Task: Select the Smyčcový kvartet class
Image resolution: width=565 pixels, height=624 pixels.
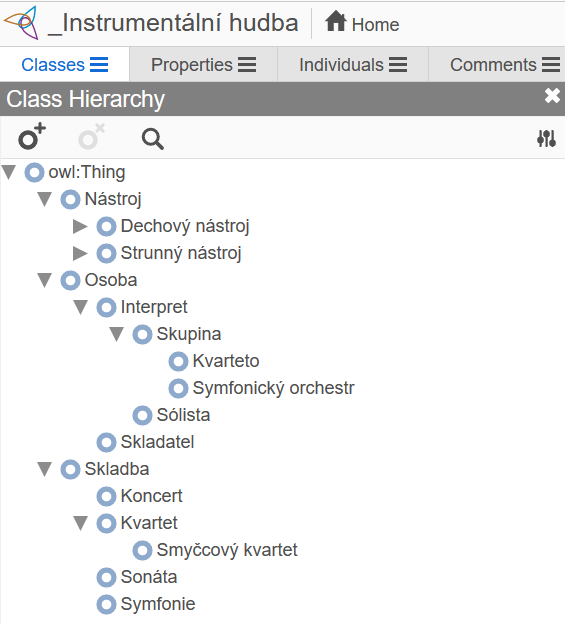Action: 227,550
